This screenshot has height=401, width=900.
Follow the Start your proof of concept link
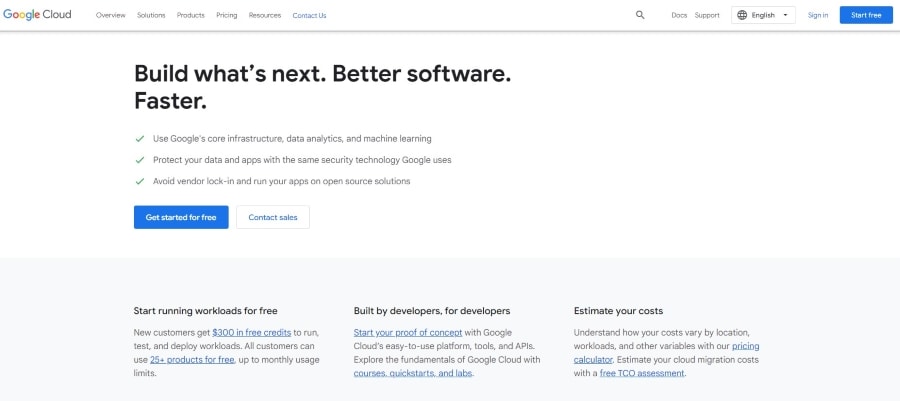408,333
